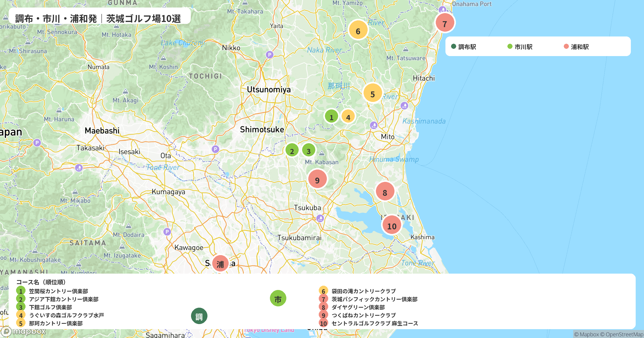Click list entry 那珂カントリー倶楽部

pos(56,323)
